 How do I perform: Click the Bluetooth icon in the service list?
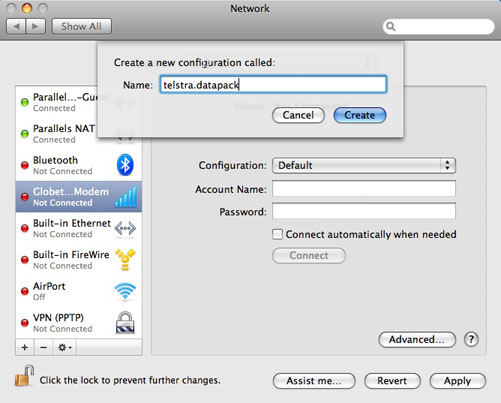[x=125, y=165]
